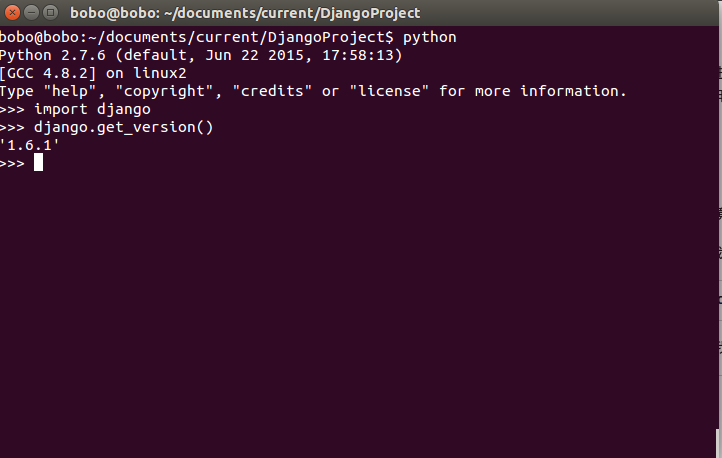Click the '1.6.1' version output

pos(30,145)
